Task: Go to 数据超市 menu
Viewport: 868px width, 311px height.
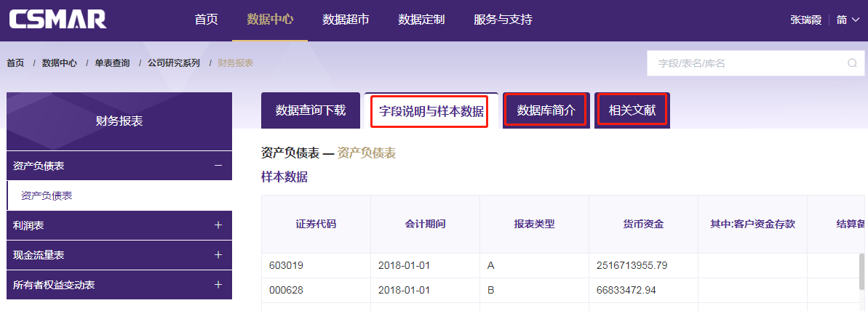Action: (x=346, y=20)
